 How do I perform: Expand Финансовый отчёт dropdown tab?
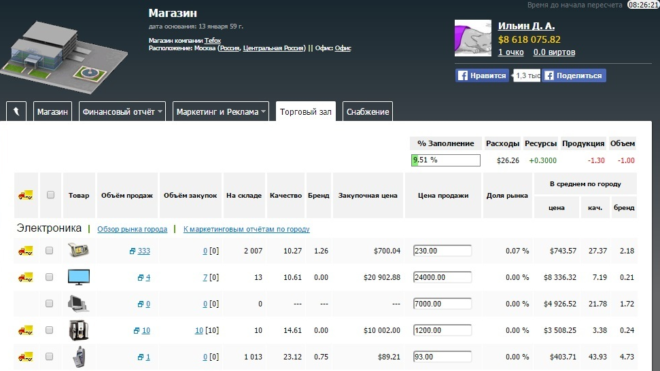pos(122,111)
